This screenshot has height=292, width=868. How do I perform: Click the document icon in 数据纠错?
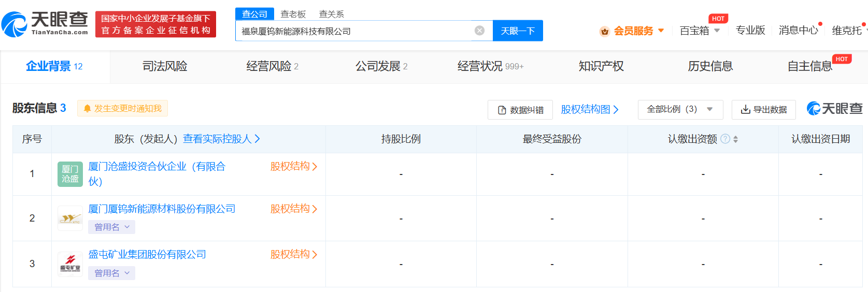click(x=502, y=110)
